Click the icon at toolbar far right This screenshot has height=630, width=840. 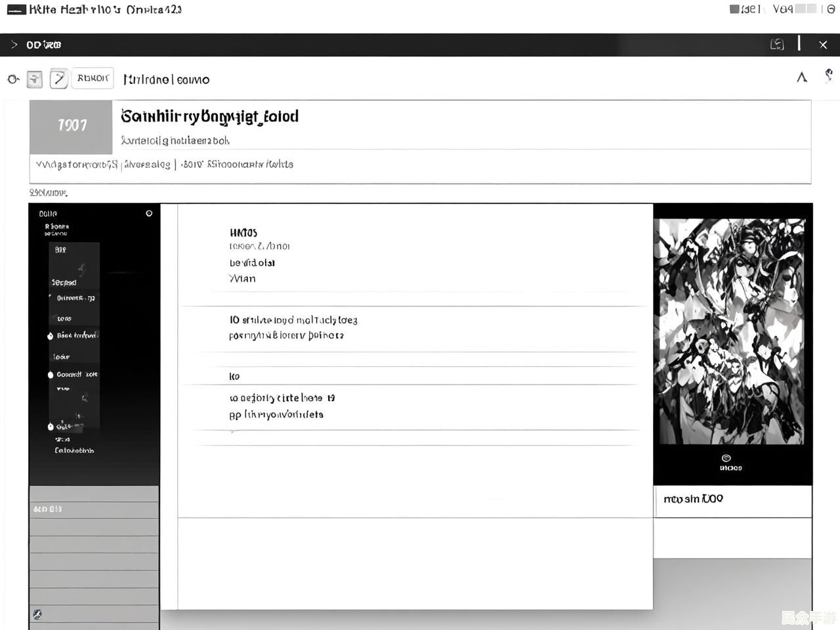pos(829,76)
